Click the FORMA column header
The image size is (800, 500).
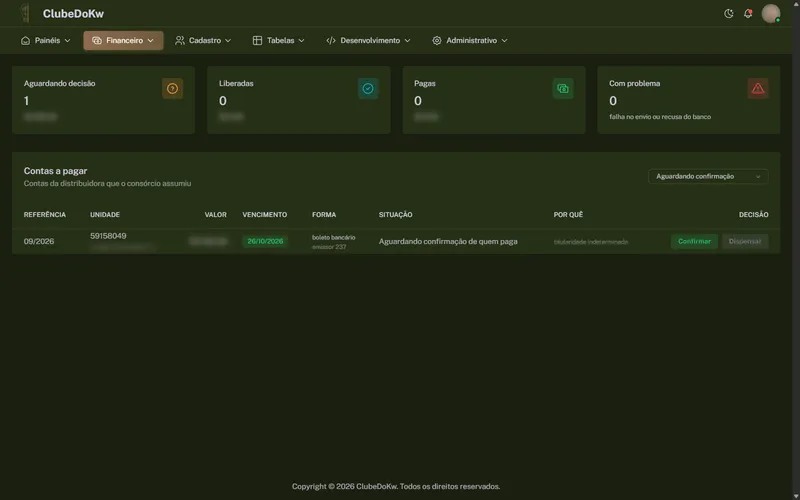[324, 215]
